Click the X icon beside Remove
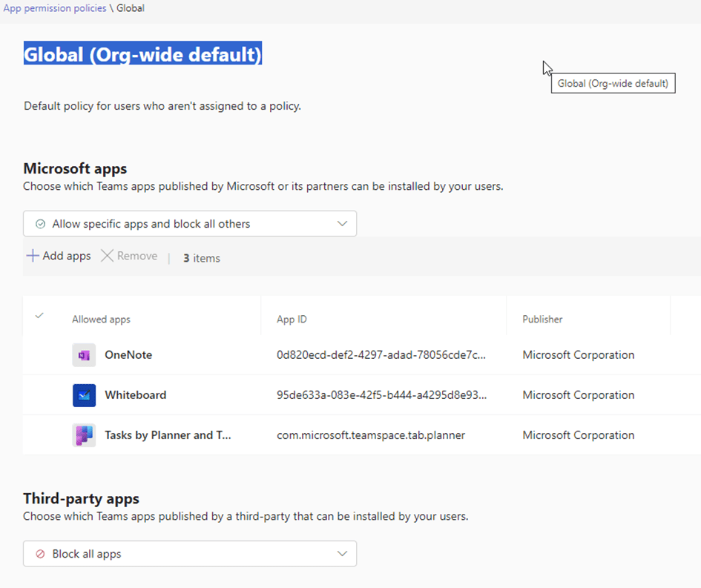The width and height of the screenshot is (701, 588). click(x=108, y=256)
